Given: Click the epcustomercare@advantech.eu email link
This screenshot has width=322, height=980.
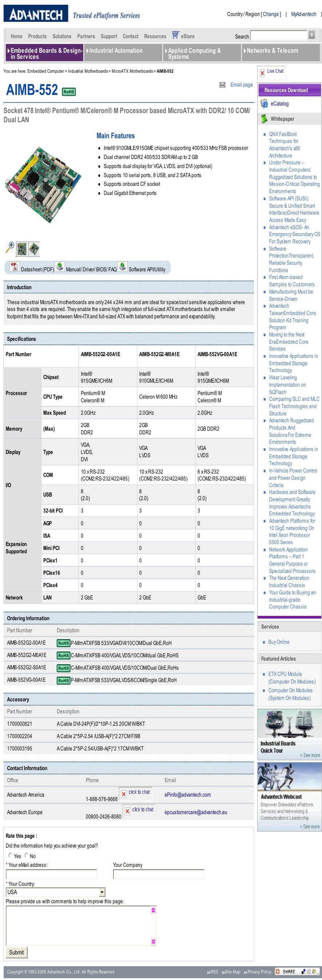Looking at the screenshot, I should point(196,812).
